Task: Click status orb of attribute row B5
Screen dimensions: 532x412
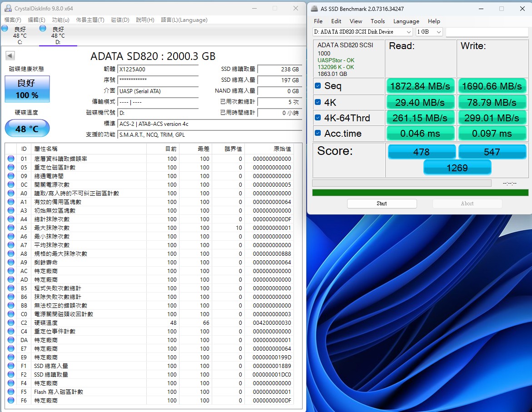Action: coord(11,288)
